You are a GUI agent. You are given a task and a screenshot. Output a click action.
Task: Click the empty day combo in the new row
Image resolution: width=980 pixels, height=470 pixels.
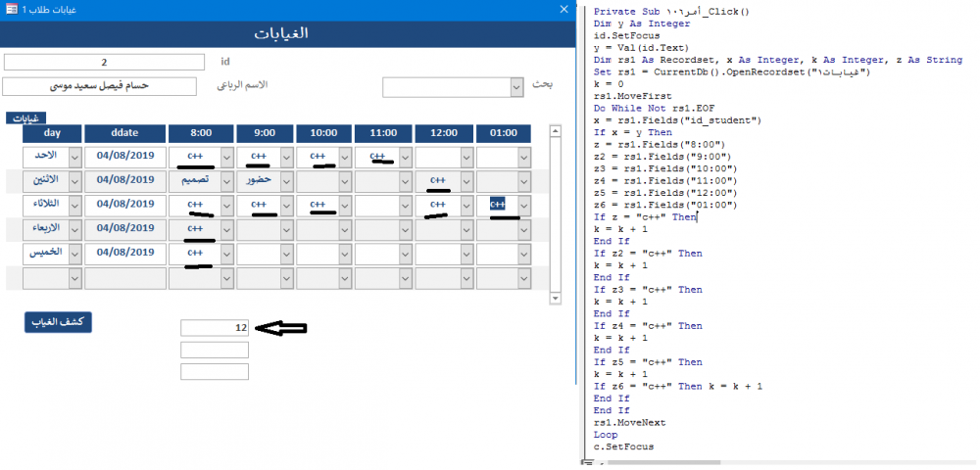click(x=52, y=278)
